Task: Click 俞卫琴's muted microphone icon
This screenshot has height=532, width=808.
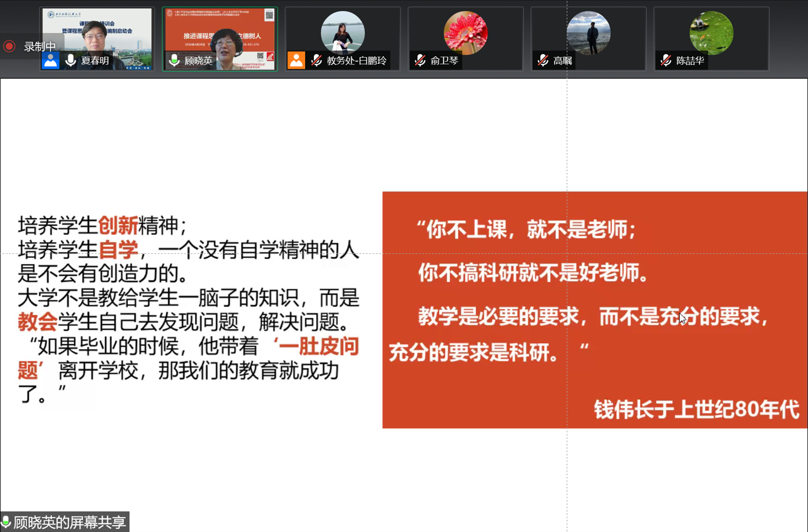Action: coord(420,61)
